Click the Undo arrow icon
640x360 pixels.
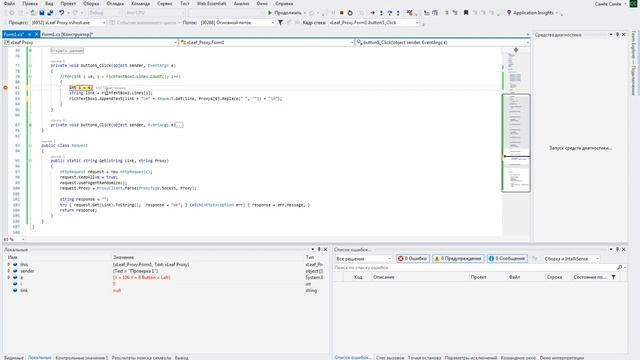61,13
